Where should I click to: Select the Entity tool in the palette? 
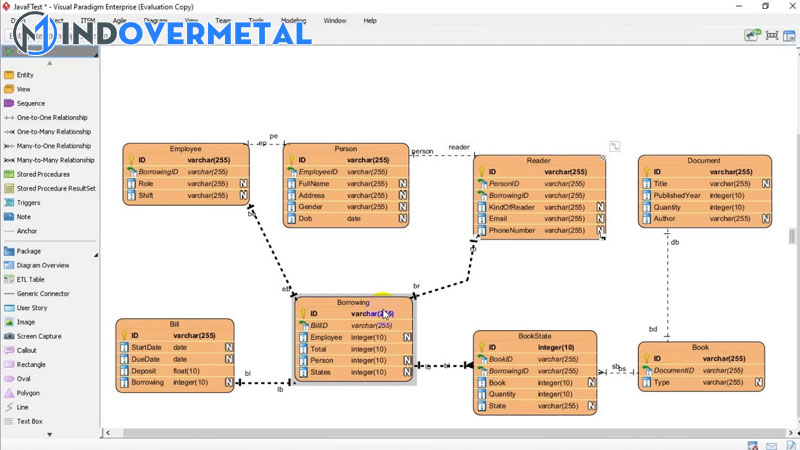pyautogui.click(x=25, y=75)
